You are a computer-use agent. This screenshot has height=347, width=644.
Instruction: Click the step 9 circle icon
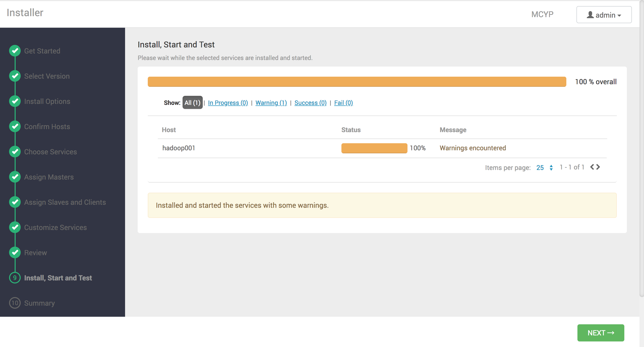tap(15, 278)
